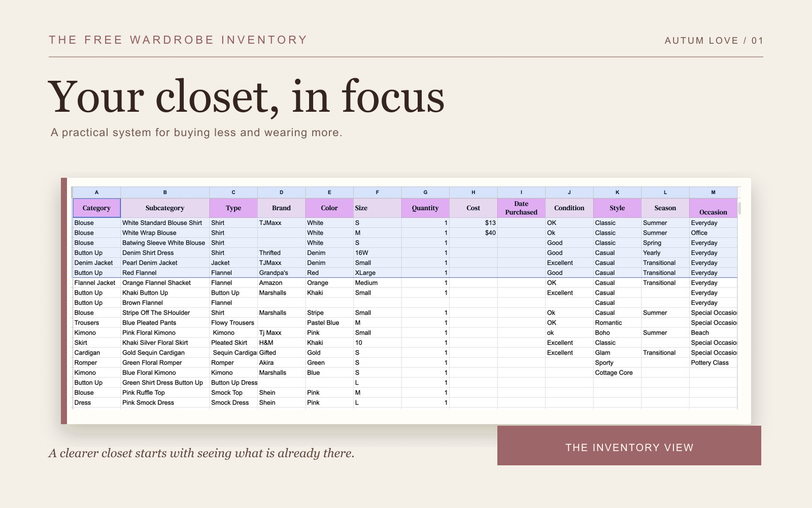Click the 'Beach' occasion cell

tap(713, 333)
